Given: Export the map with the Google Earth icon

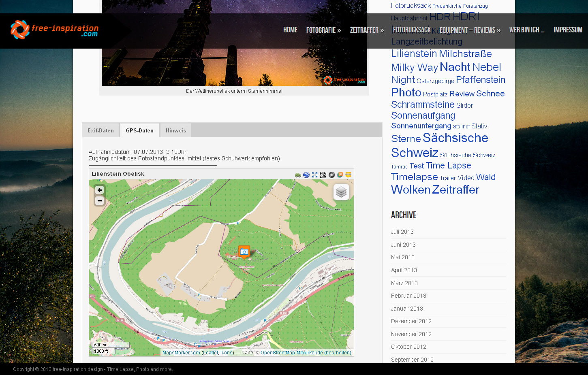Looking at the screenshot, I should [306, 175].
